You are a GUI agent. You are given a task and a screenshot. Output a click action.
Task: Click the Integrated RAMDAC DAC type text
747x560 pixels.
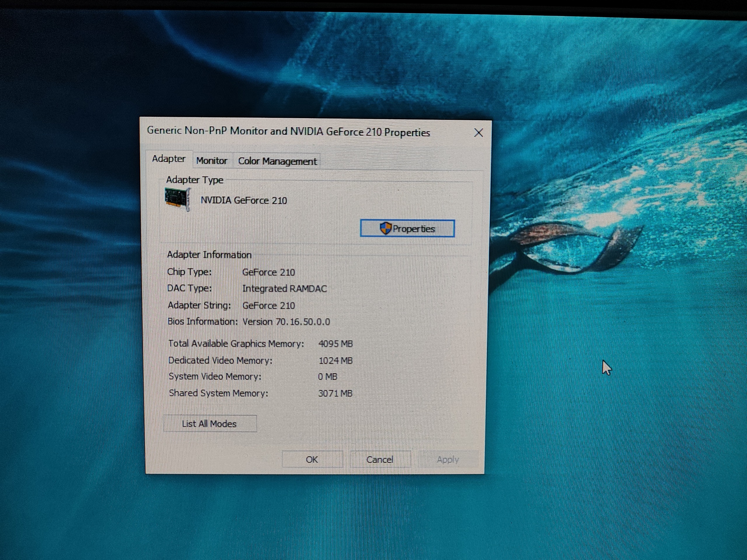[284, 289]
